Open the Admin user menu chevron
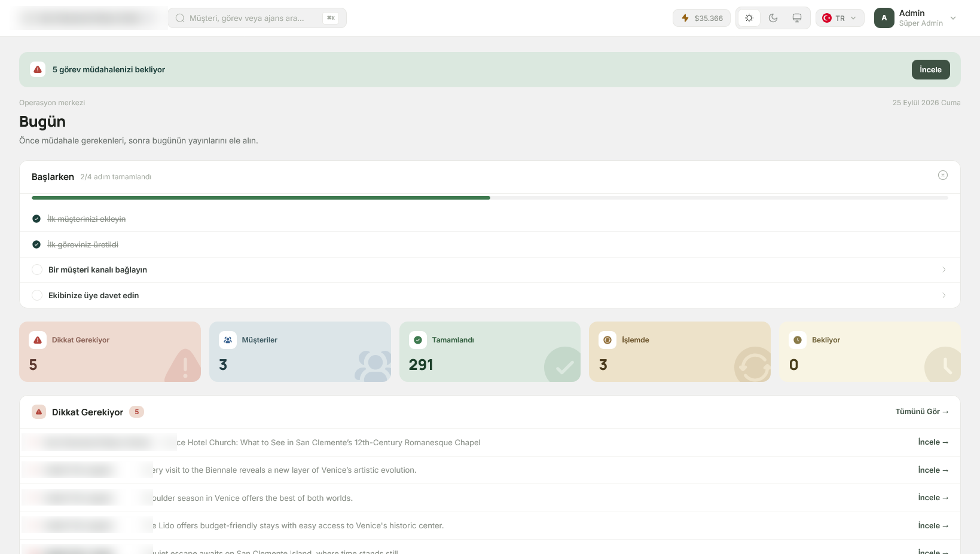Image resolution: width=980 pixels, height=554 pixels. [x=953, y=18]
